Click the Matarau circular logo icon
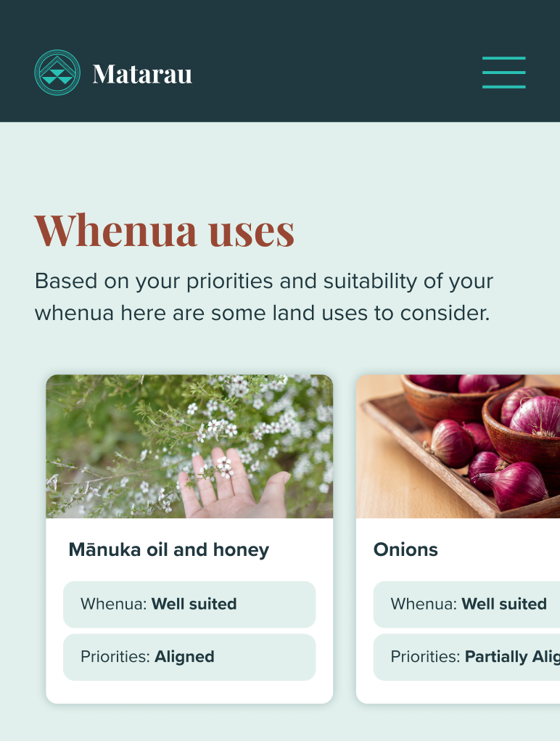The width and height of the screenshot is (560, 741). tap(57, 73)
